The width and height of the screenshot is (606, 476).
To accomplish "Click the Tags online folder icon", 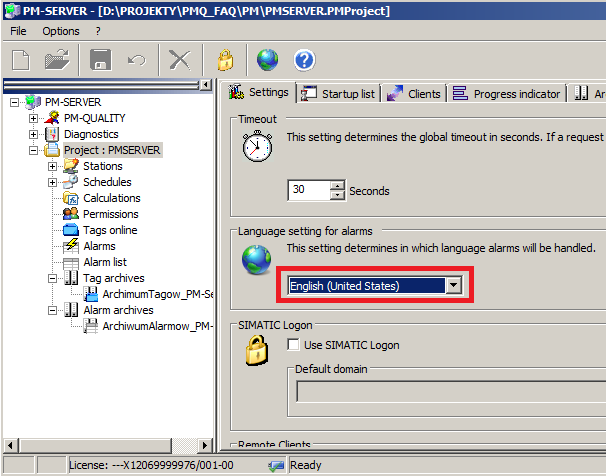I will click(x=71, y=230).
